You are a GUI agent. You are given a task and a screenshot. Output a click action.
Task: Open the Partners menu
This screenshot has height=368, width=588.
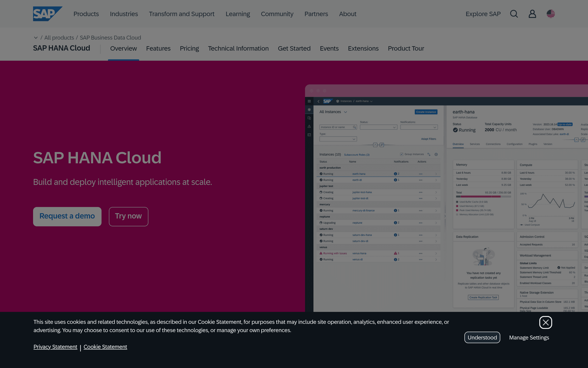pos(316,14)
